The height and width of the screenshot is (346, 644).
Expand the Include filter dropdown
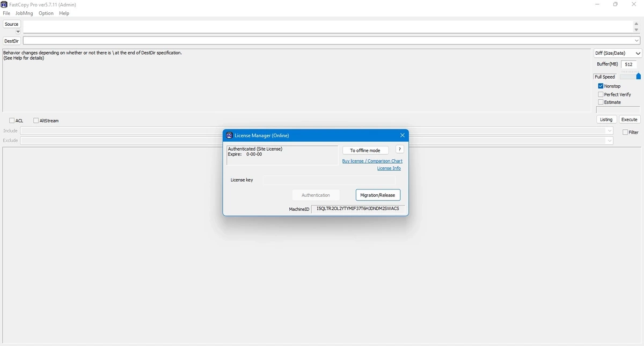tap(610, 131)
